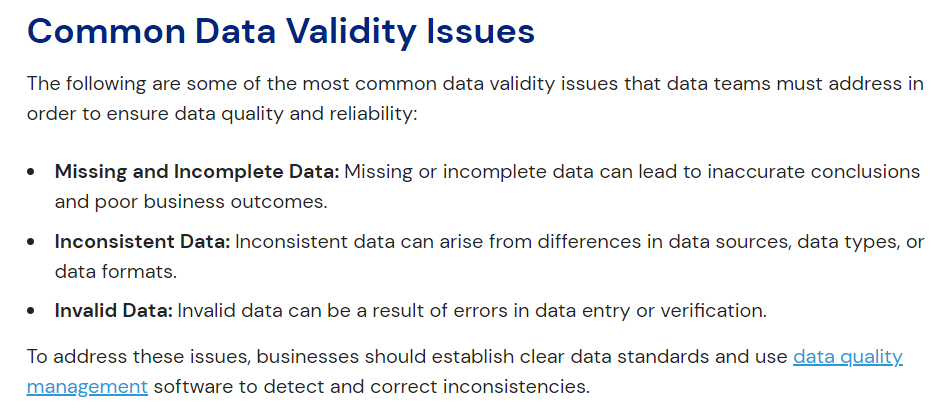Click the third bullet point marker
941x409 pixels.
coord(35,310)
